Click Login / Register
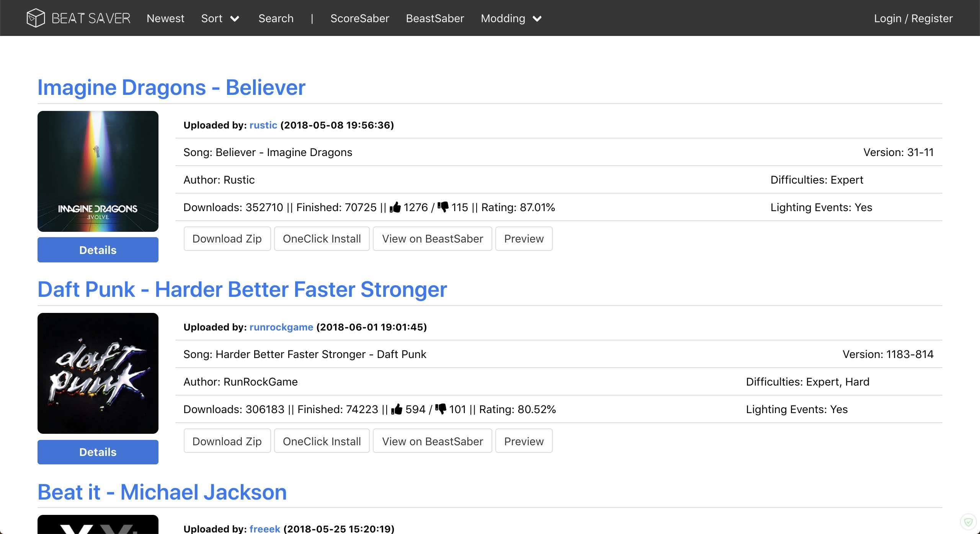Image resolution: width=980 pixels, height=534 pixels. (x=913, y=18)
